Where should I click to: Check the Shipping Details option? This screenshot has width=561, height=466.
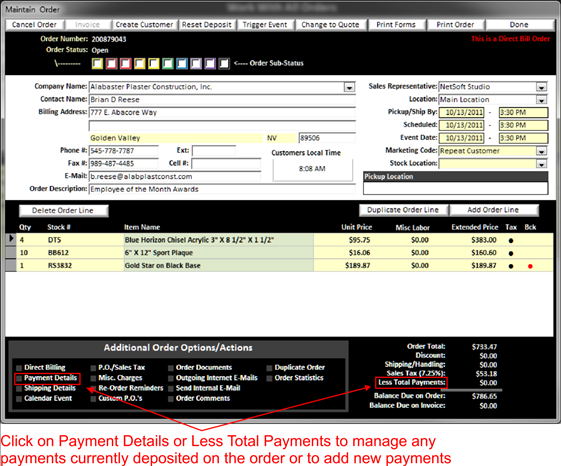click(x=19, y=389)
